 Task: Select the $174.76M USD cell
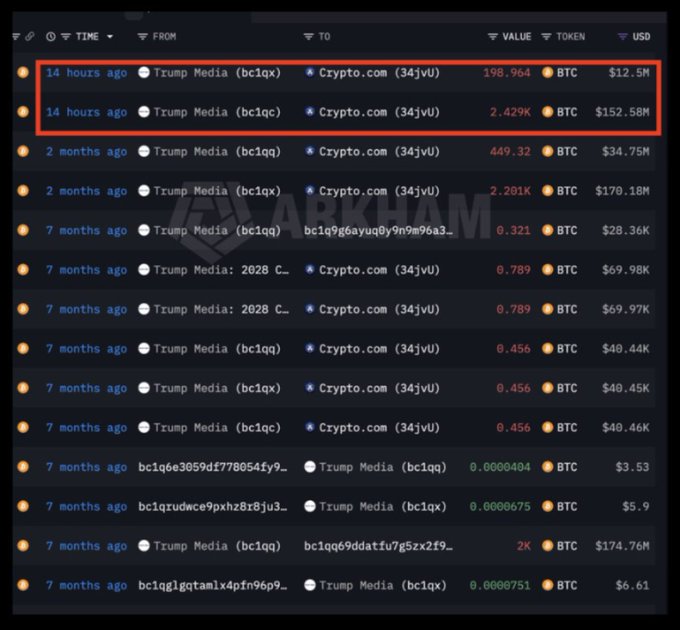point(622,546)
